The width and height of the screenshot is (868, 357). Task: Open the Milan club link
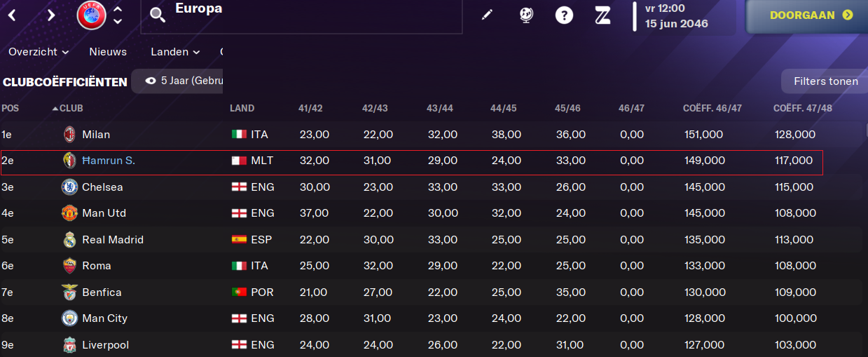pyautogui.click(x=96, y=134)
